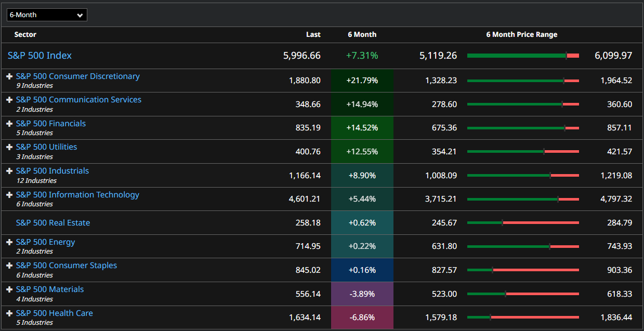The width and height of the screenshot is (644, 331).
Task: Open S&P 500 Real Estate link
Action: (x=53, y=222)
